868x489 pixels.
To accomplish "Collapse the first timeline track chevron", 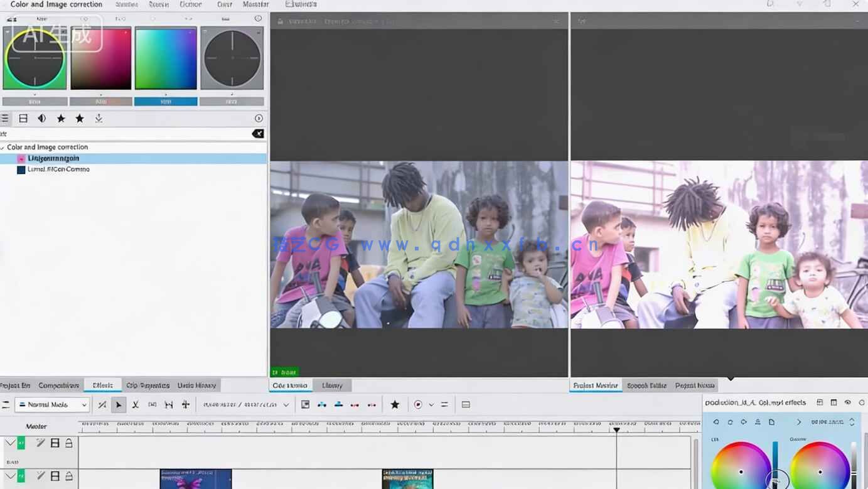I will (9, 443).
